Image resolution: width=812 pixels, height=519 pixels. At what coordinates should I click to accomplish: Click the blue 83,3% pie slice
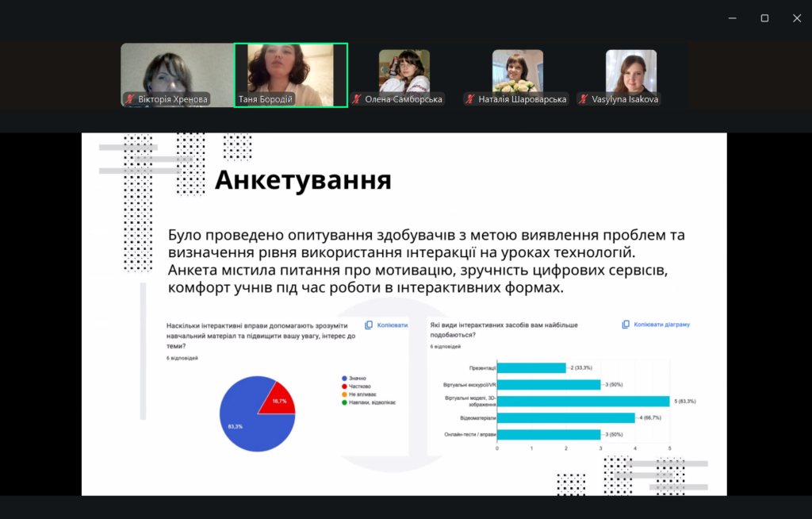tap(250, 425)
